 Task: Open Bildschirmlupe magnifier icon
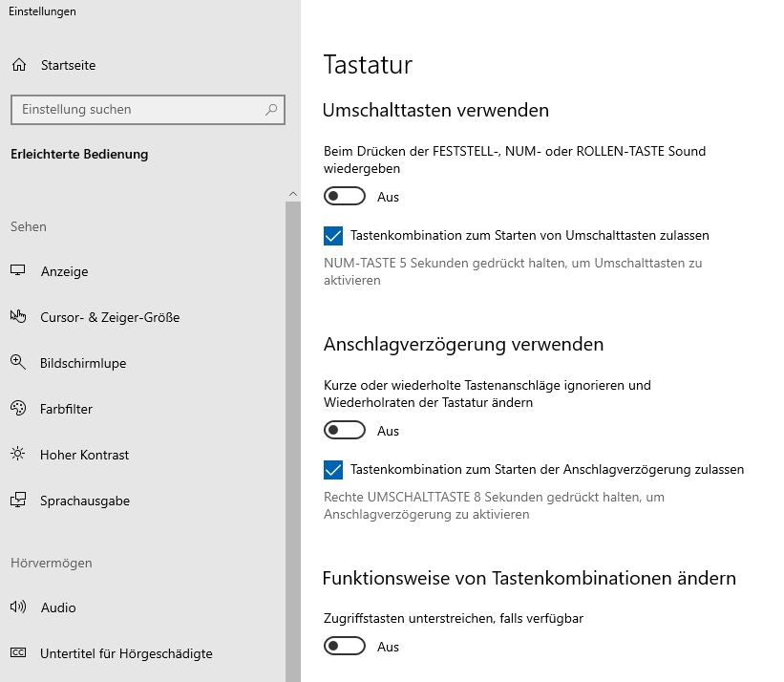[18, 362]
